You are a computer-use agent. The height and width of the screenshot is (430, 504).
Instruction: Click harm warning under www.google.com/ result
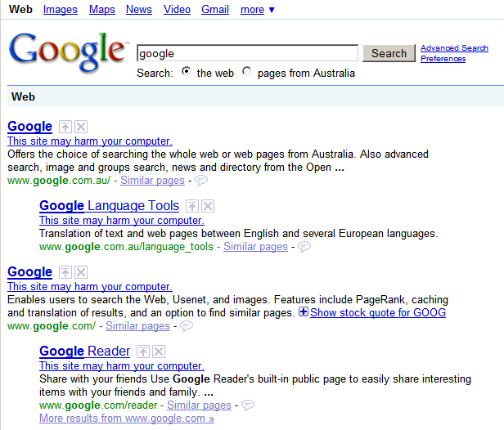tap(90, 286)
